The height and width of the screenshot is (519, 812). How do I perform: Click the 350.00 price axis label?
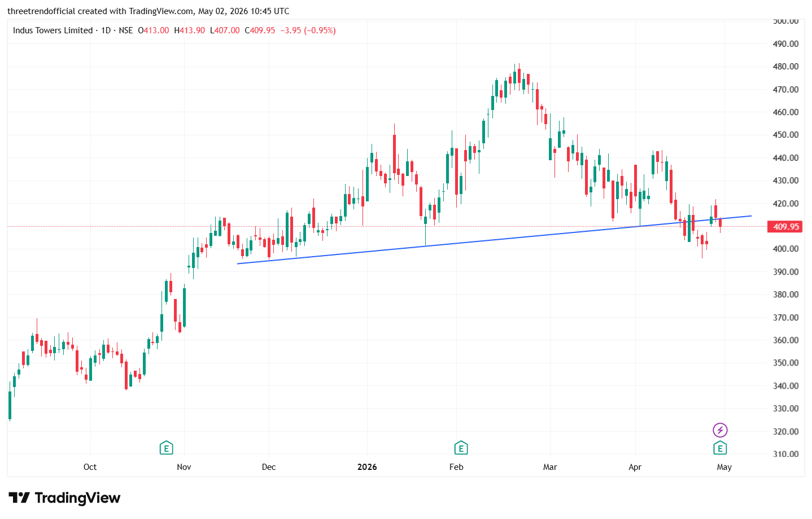785,363
